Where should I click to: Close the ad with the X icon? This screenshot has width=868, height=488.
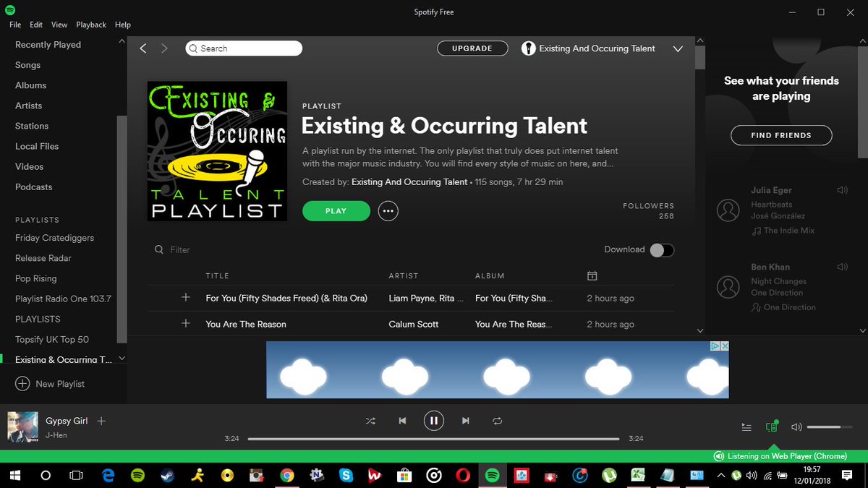pyautogui.click(x=724, y=346)
